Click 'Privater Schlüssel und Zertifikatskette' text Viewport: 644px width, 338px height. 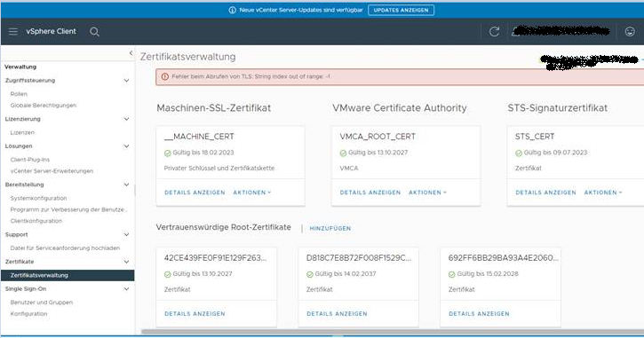click(219, 169)
